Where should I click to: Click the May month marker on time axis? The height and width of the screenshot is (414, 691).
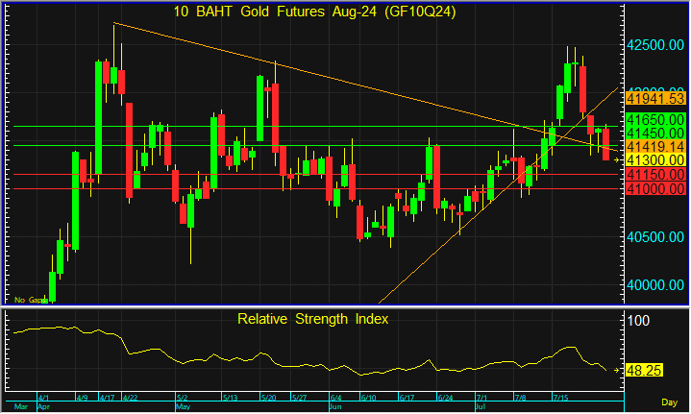pyautogui.click(x=184, y=408)
